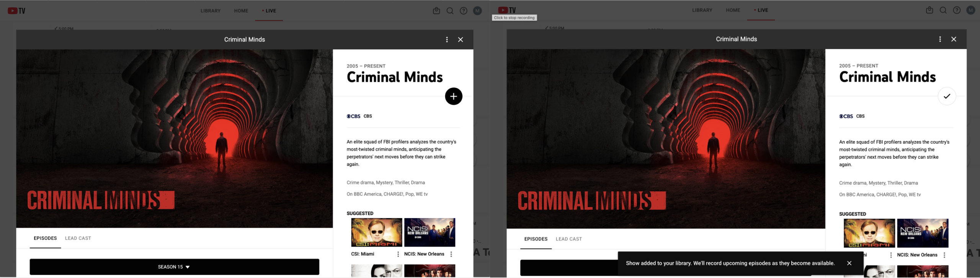Go to HOME in right screenshot's top navigation

coord(733,10)
